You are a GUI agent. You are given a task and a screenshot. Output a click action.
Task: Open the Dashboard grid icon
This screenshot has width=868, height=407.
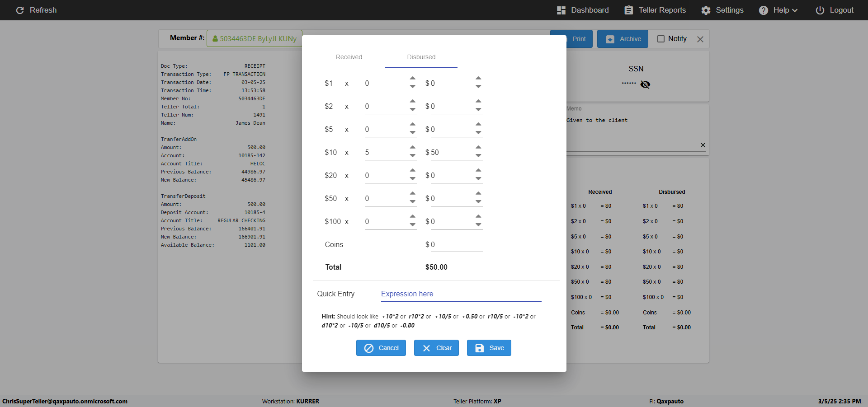[x=561, y=10]
